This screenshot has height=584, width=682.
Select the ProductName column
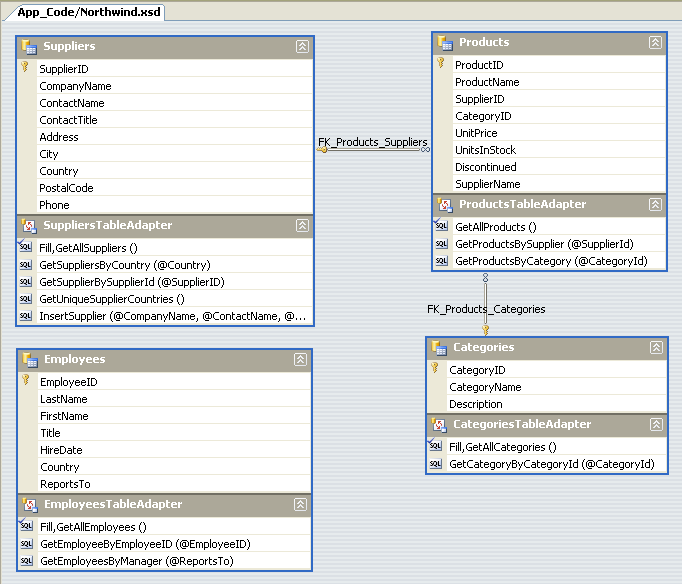[559, 82]
